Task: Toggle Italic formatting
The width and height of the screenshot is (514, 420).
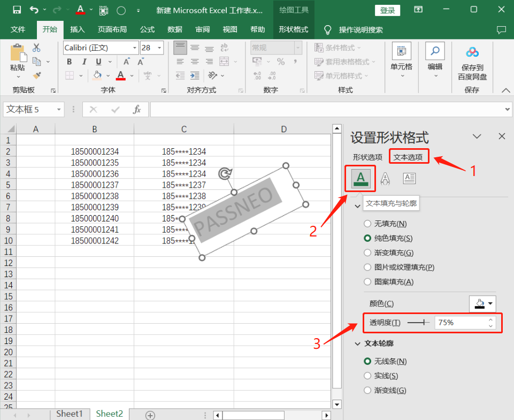Action: coord(85,62)
